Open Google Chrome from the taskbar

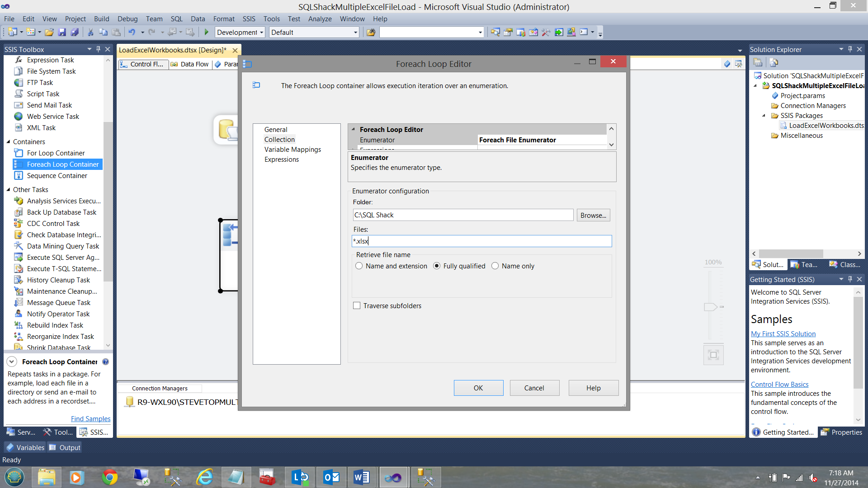point(109,477)
